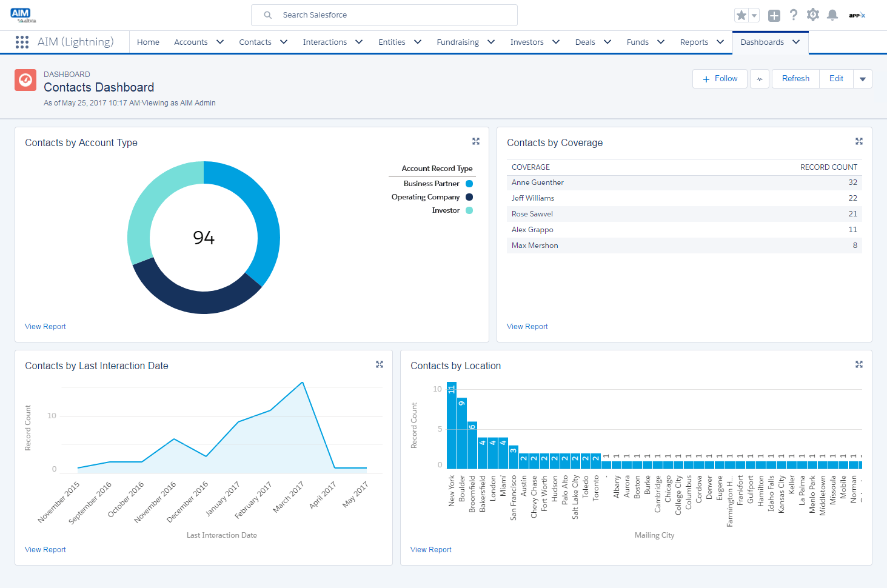The width and height of the screenshot is (887, 588).
Task: Click the AIM logo in header
Action: (22, 15)
